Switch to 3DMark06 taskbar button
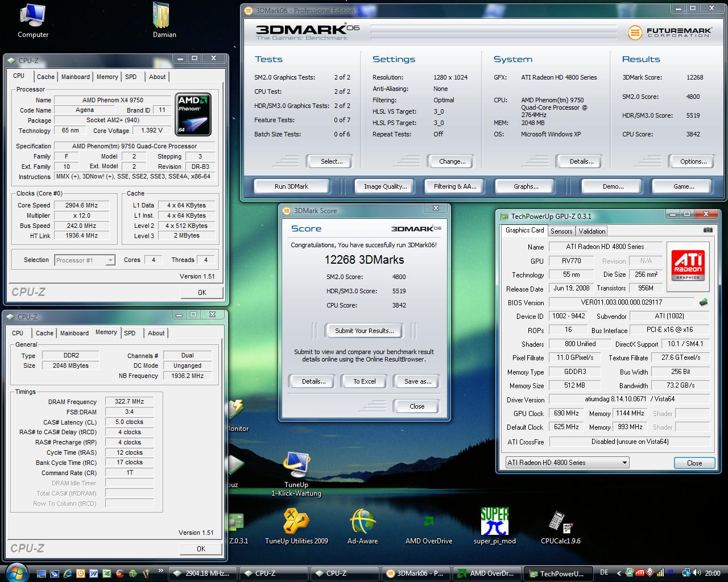 click(415, 573)
